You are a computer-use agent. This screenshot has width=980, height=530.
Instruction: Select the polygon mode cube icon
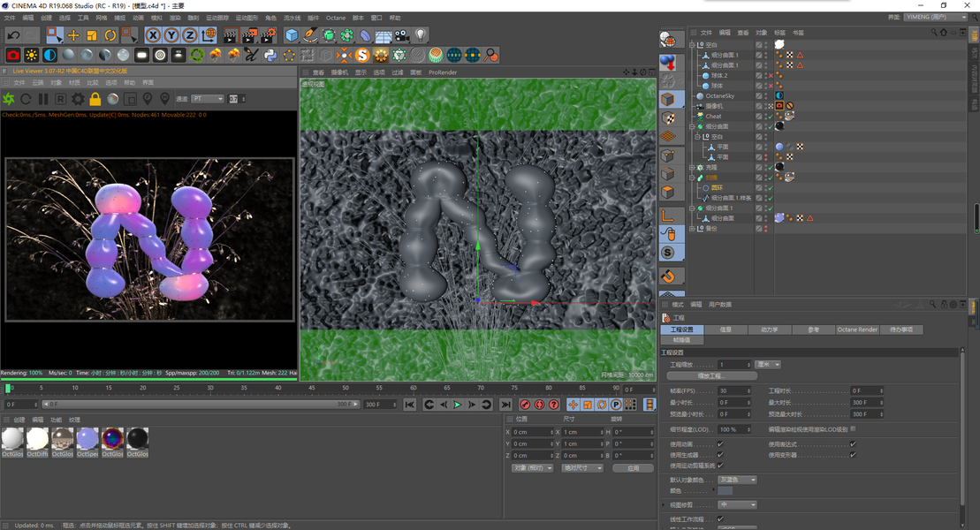point(667,192)
